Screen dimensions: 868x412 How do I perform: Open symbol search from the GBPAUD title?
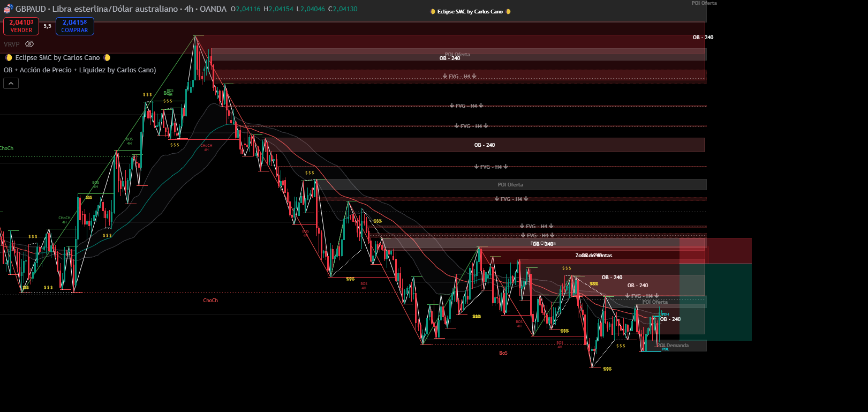(31, 9)
